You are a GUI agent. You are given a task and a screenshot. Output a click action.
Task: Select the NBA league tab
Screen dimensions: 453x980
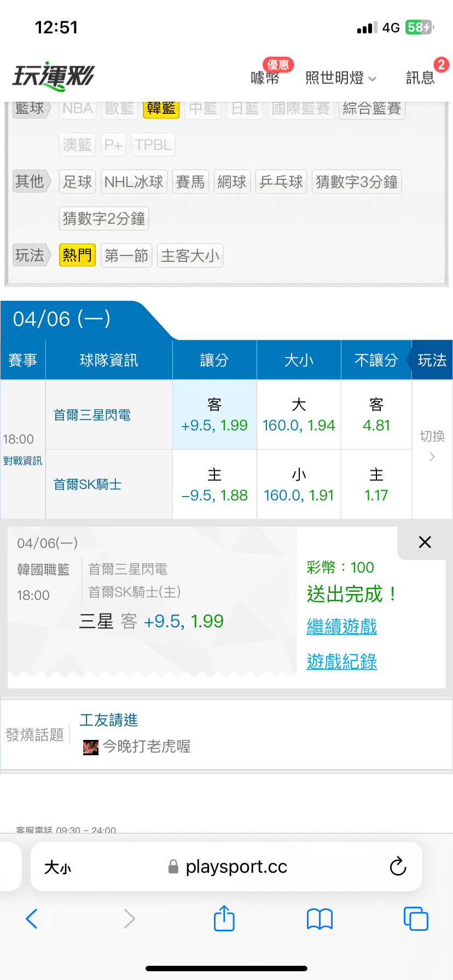click(77, 108)
